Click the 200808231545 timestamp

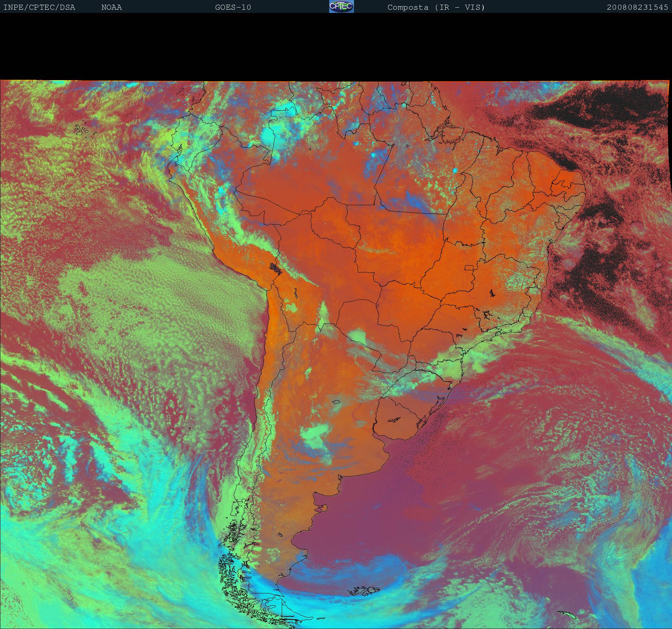point(637,7)
